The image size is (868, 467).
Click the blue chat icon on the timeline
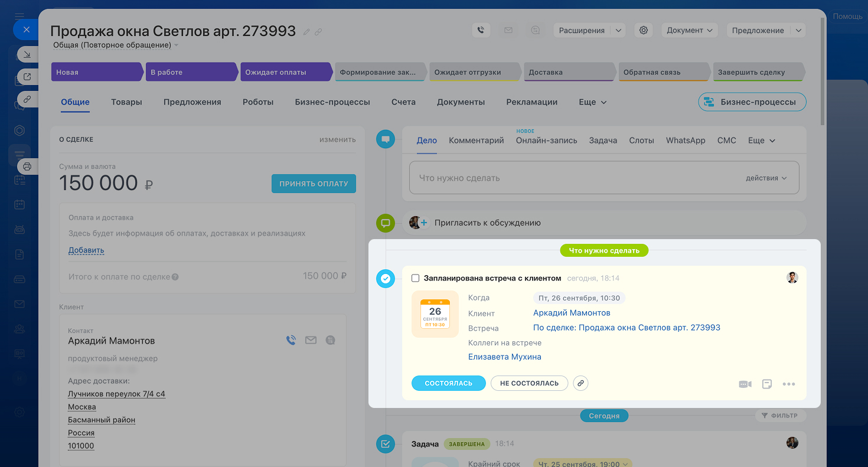point(386,139)
